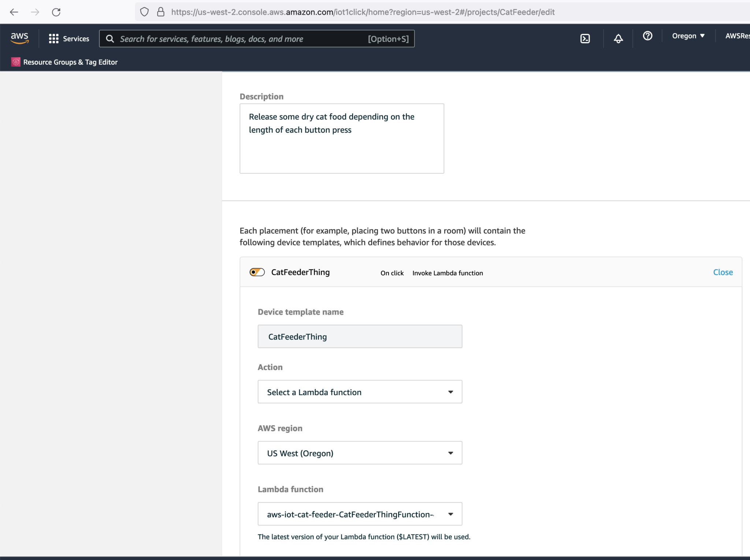Go back with the browser back arrow
Viewport: 750px width, 560px height.
[x=14, y=12]
